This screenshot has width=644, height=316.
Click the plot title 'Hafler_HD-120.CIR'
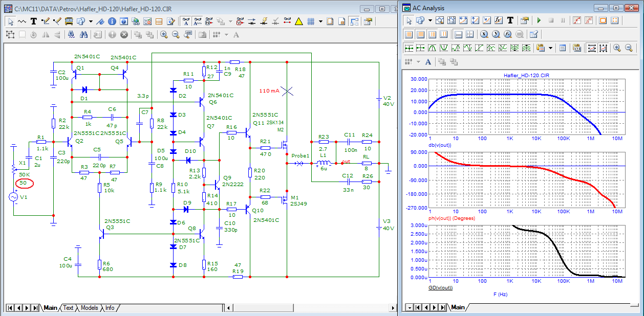pos(526,75)
